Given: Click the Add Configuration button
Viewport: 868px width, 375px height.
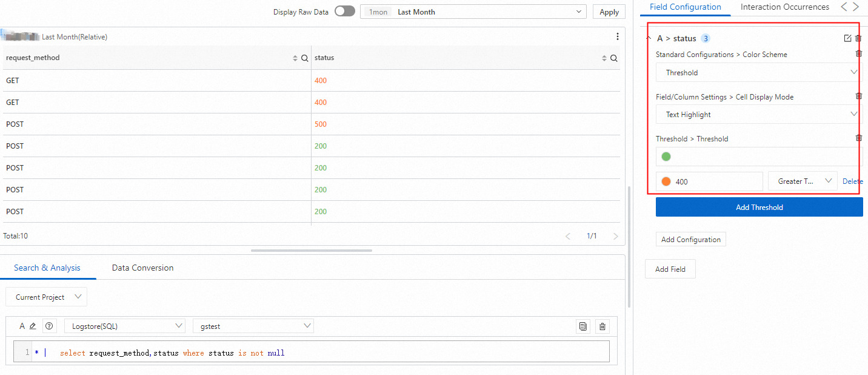Looking at the screenshot, I should pos(691,239).
